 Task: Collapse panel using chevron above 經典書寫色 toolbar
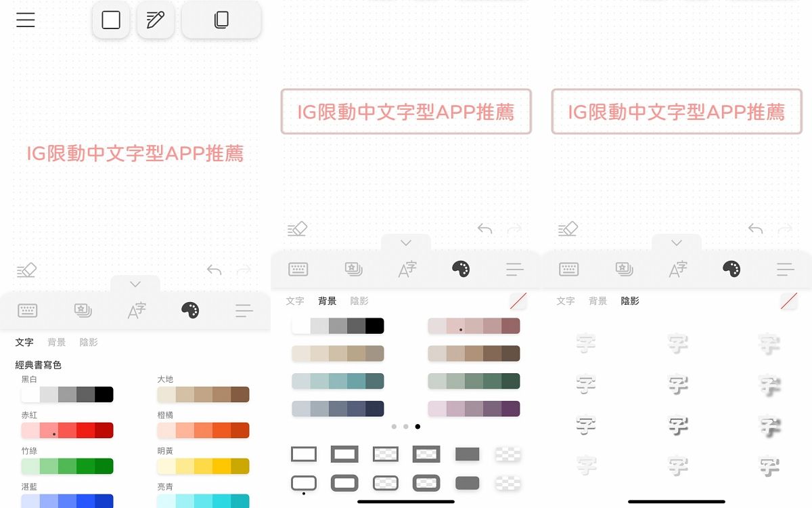coord(135,284)
